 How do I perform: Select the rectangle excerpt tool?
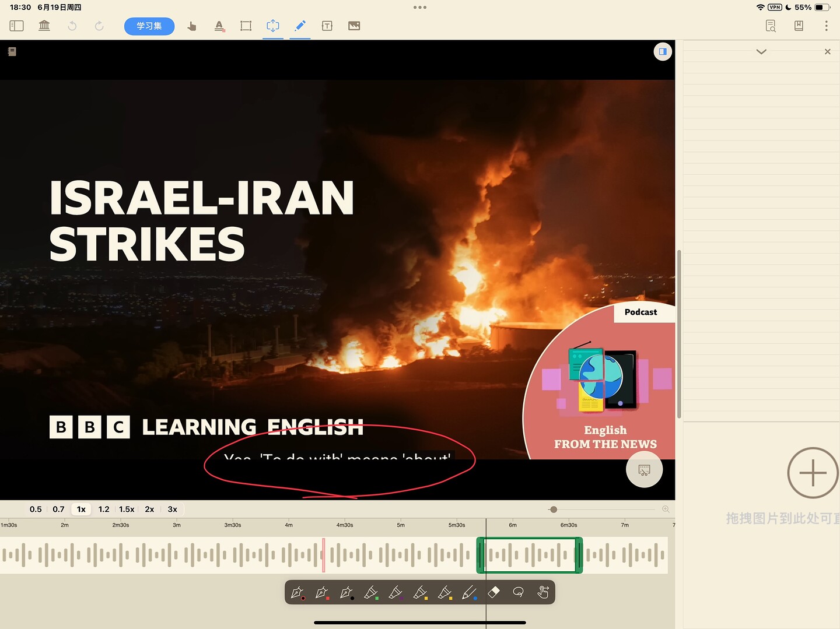pyautogui.click(x=246, y=26)
